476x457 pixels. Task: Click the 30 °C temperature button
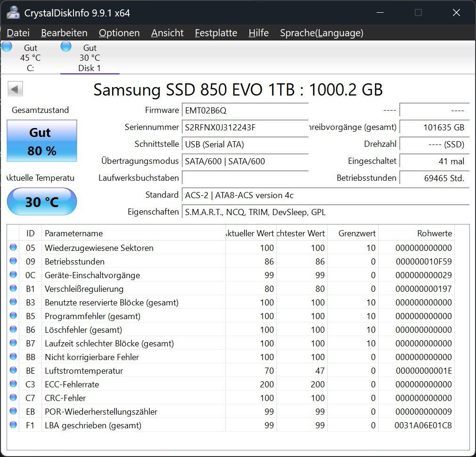pos(42,202)
